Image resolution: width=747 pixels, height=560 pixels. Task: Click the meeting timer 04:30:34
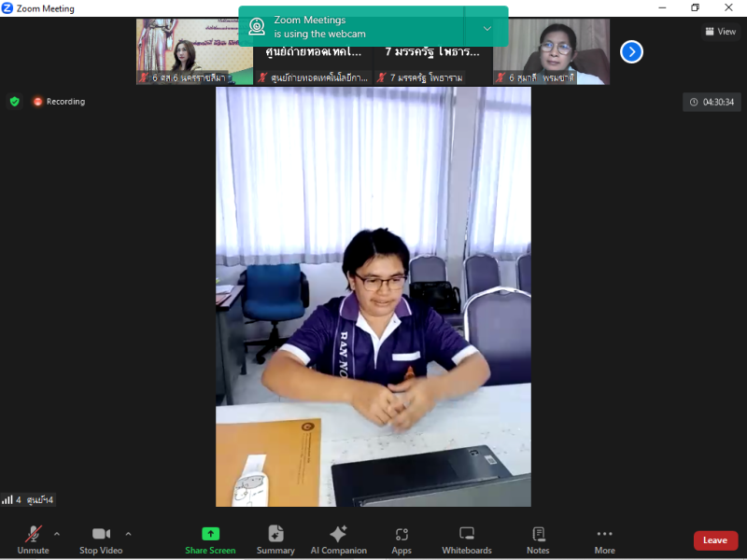[712, 103]
